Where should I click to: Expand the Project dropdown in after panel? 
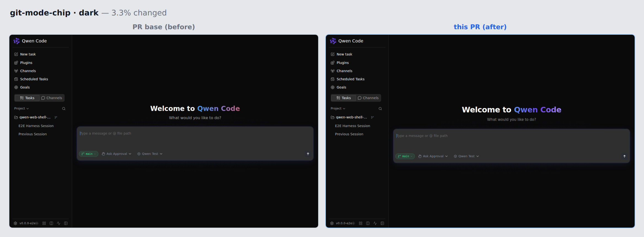pyautogui.click(x=338, y=109)
